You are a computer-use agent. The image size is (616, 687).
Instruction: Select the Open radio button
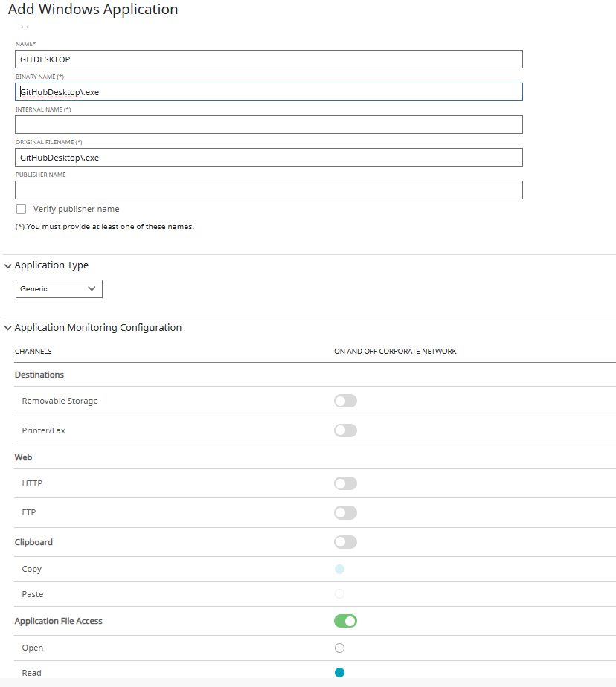339,648
